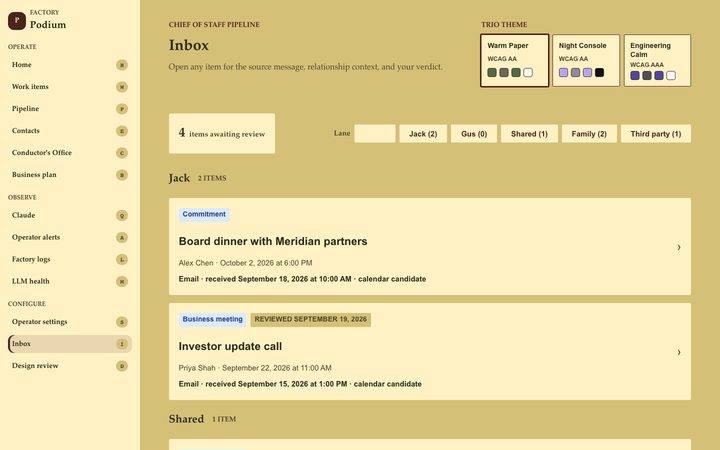
Task: Open Conductor's Office from the sidebar
Action: coord(70,152)
